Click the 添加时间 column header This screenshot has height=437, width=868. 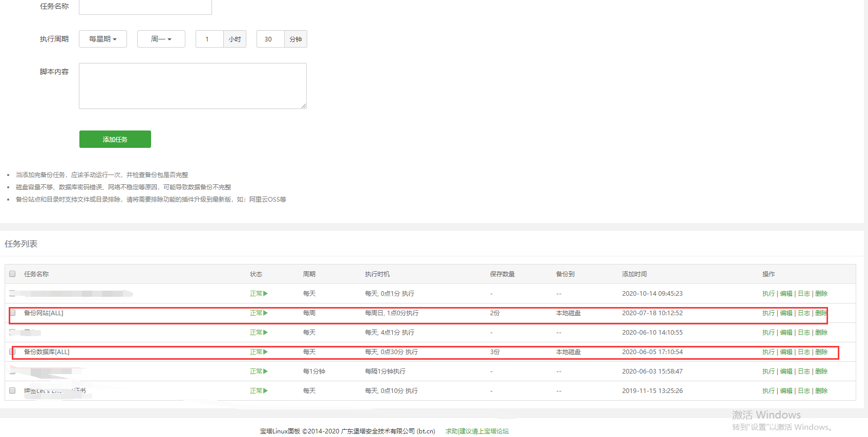(634, 274)
